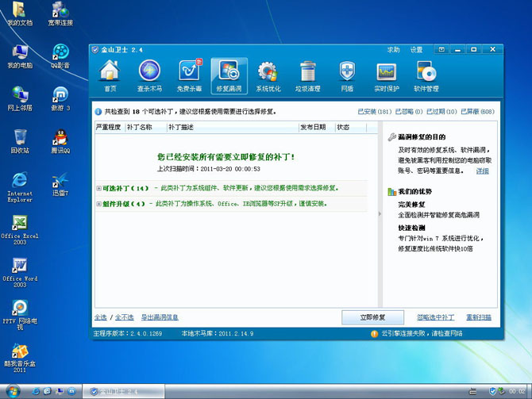This screenshot has width=532, height=399.
Task: Click the cloud engine warning icon
Action: pyautogui.click(x=374, y=334)
